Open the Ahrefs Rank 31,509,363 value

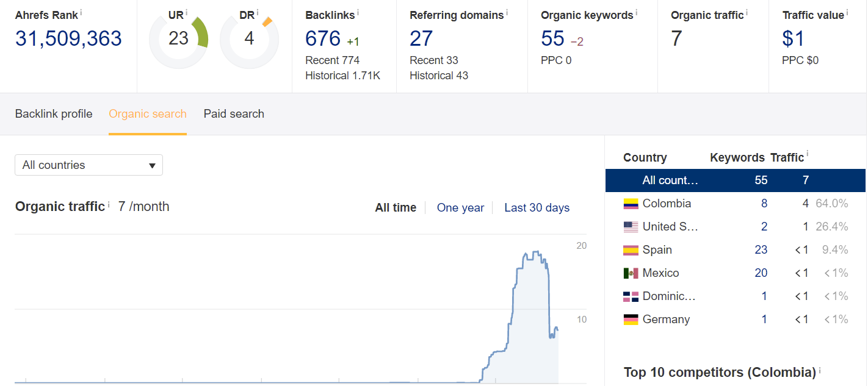[x=68, y=39]
